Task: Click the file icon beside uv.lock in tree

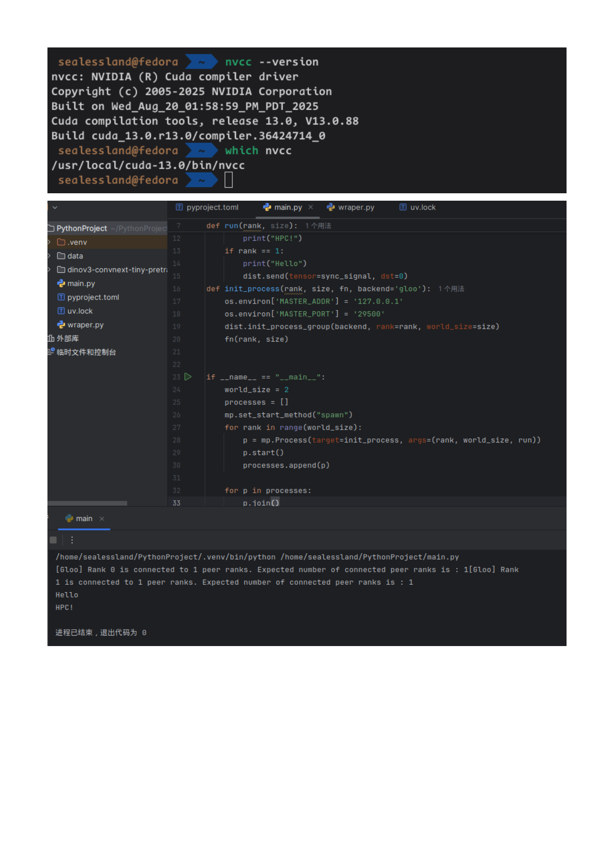Action: [x=61, y=311]
